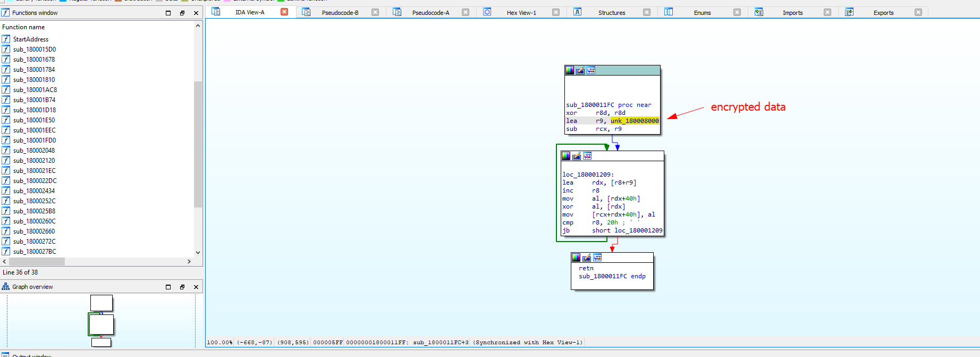This screenshot has width=980, height=357.
Task: Float the Functions window panel
Action: [x=182, y=13]
